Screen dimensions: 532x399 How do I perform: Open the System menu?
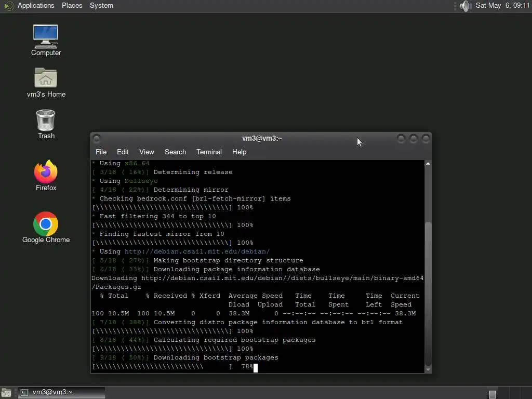click(101, 6)
